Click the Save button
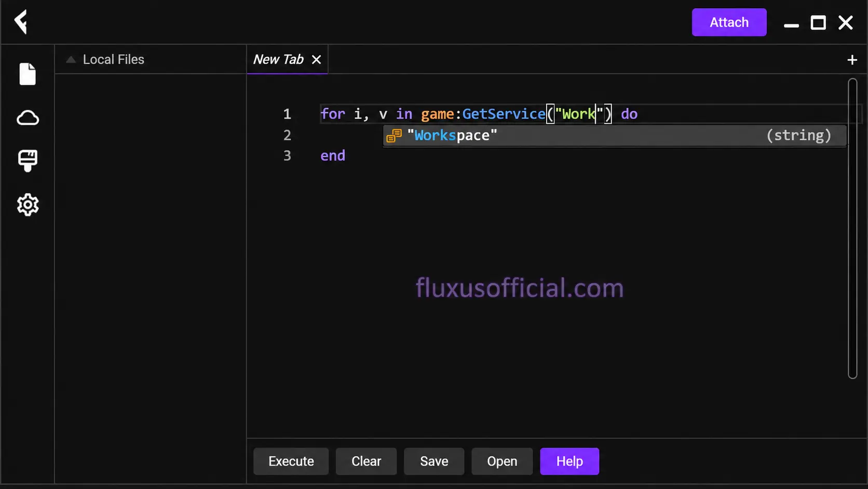The image size is (868, 489). [x=434, y=461]
